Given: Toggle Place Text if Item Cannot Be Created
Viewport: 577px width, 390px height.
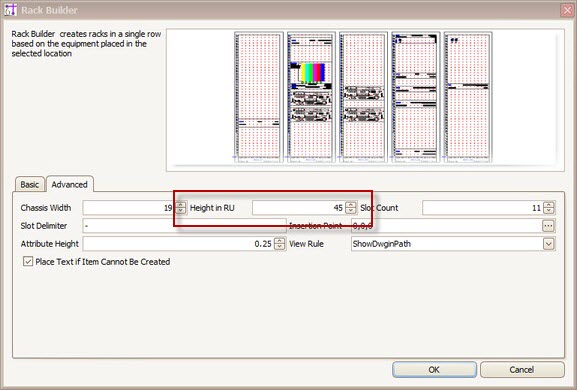Looking at the screenshot, I should click(28, 262).
